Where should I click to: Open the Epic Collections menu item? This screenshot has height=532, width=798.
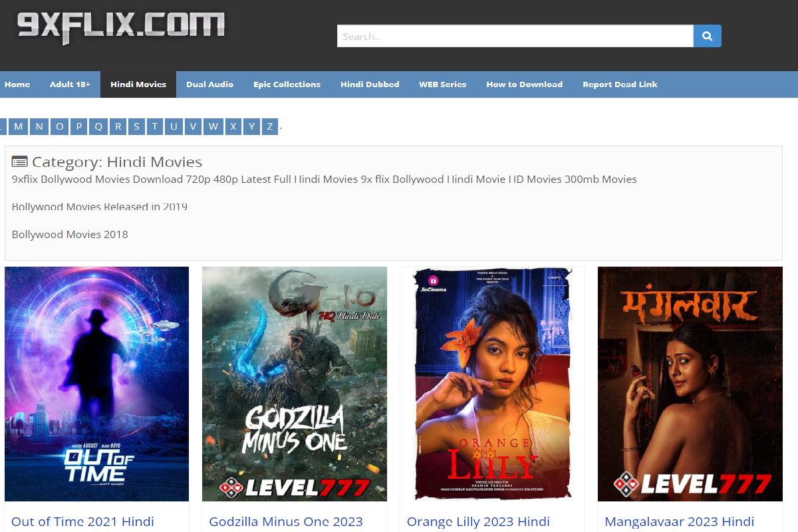[x=287, y=84]
